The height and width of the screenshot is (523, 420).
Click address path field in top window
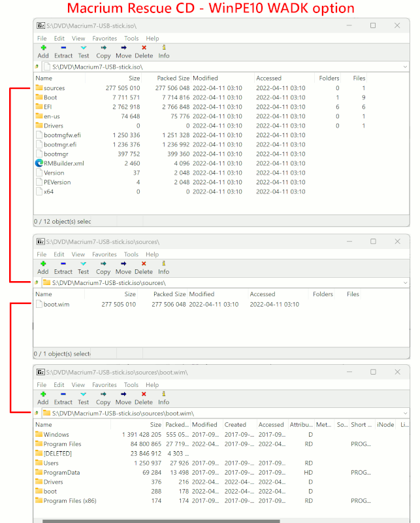click(x=225, y=67)
